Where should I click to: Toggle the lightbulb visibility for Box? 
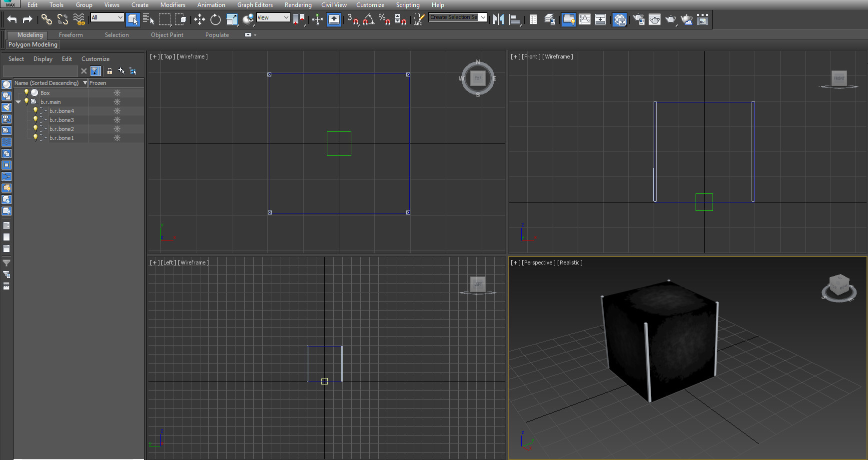(x=26, y=92)
